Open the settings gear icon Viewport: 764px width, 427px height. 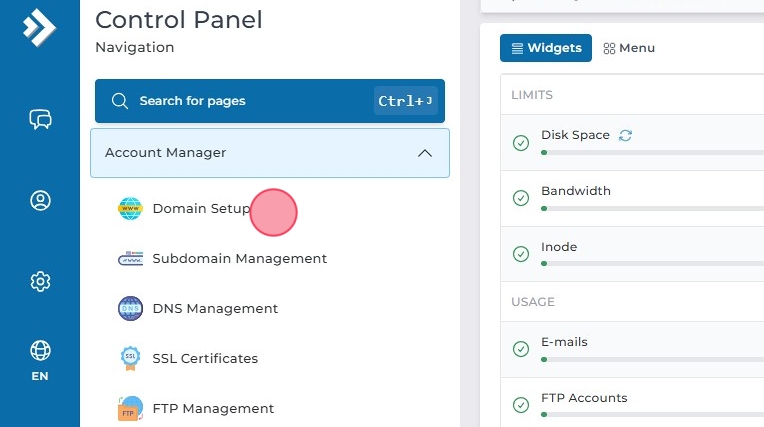pos(40,282)
